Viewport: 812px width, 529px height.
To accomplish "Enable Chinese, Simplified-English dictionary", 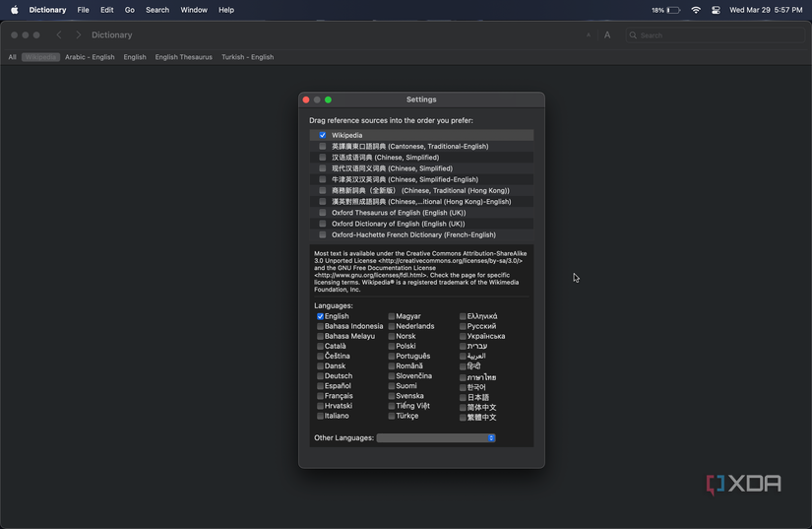I will 323,179.
